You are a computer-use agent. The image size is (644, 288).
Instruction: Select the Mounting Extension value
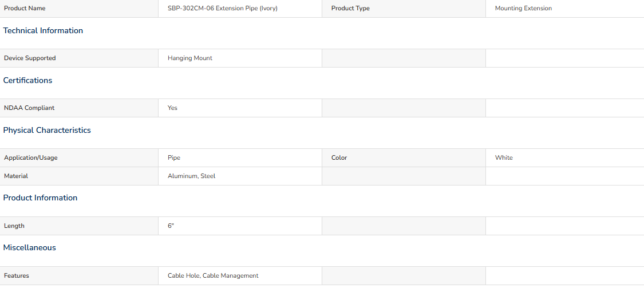pos(523,8)
